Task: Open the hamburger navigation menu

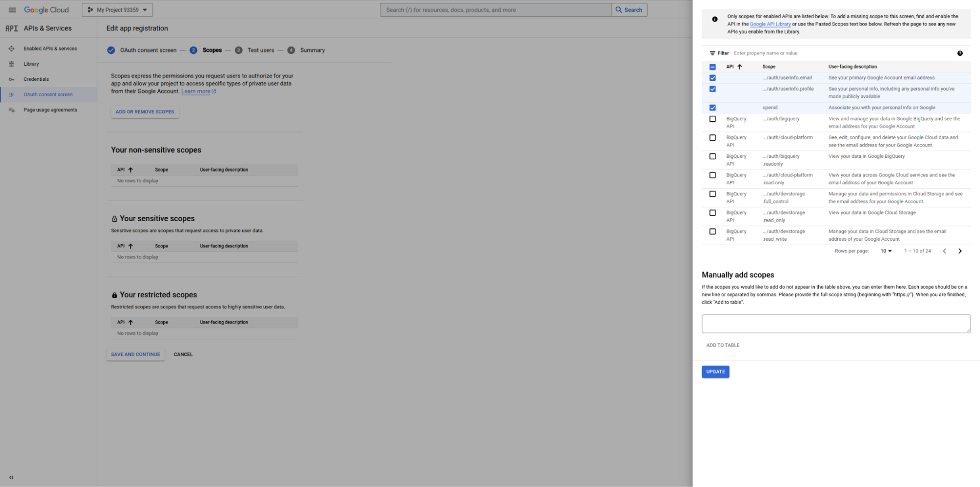Action: pyautogui.click(x=12, y=10)
